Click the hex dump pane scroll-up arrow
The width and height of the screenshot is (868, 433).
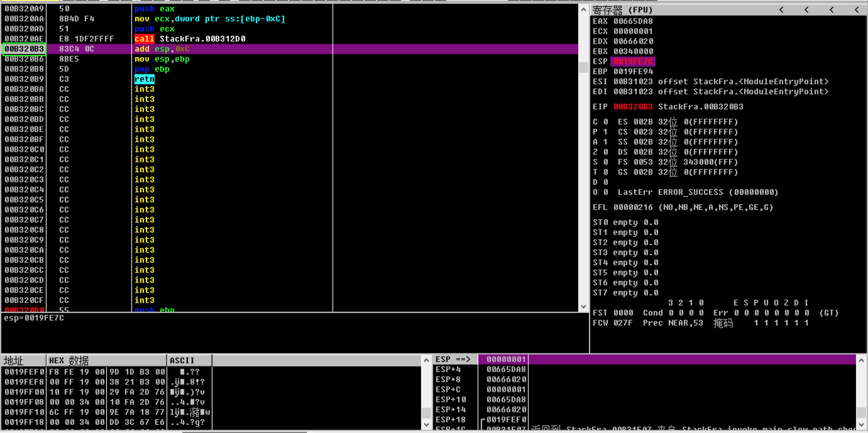click(426, 360)
